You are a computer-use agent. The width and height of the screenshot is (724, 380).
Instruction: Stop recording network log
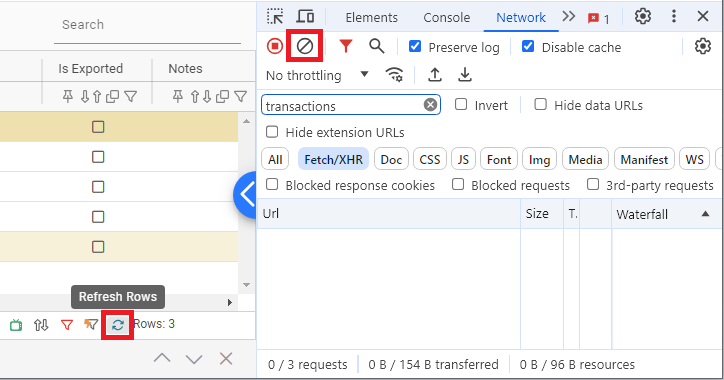[275, 46]
